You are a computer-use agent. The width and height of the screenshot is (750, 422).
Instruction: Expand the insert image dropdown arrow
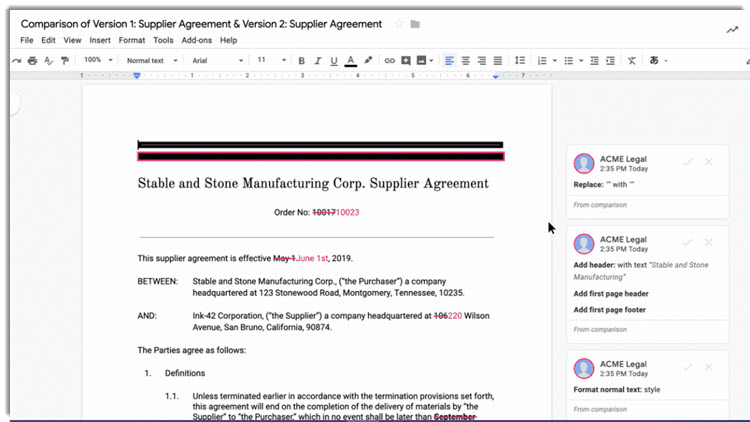(431, 61)
